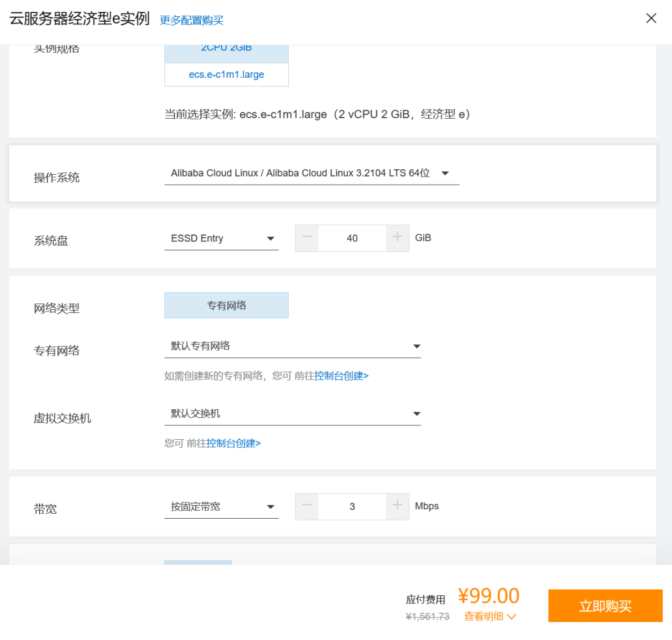
Task: Click the 带宽 label
Action: click(45, 509)
